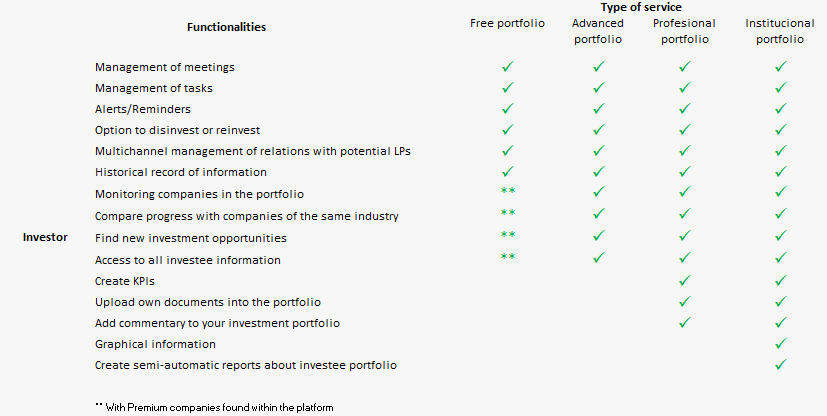Click Profesional checkmark for Add commentary row
Viewport: 827px width, 416px height.
(685, 323)
